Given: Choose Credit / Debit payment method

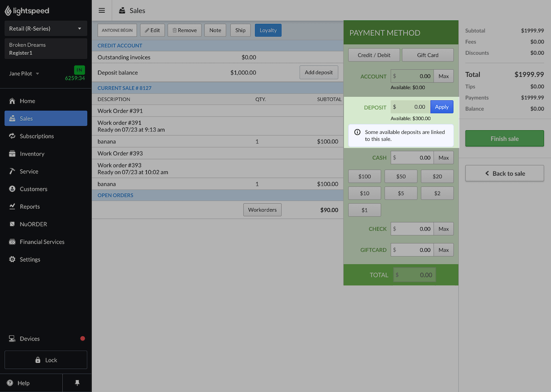Looking at the screenshot, I should (374, 55).
